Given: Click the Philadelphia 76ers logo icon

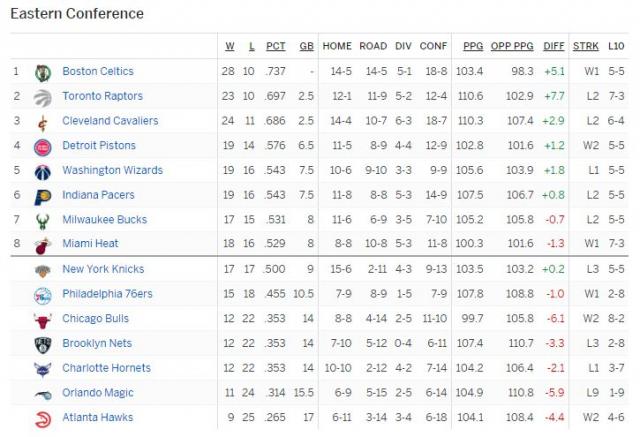Looking at the screenshot, I should 42,295.
